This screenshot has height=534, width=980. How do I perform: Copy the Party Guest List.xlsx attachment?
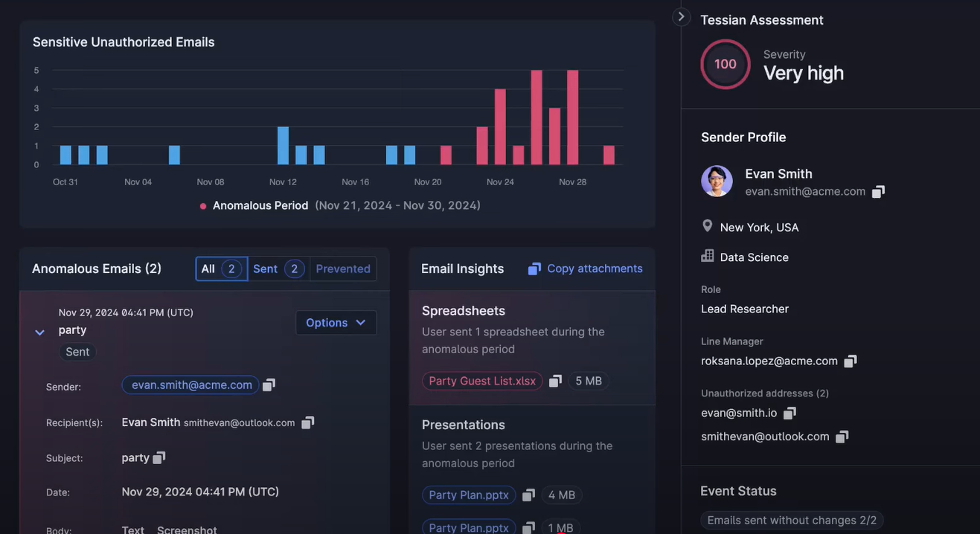coord(554,380)
